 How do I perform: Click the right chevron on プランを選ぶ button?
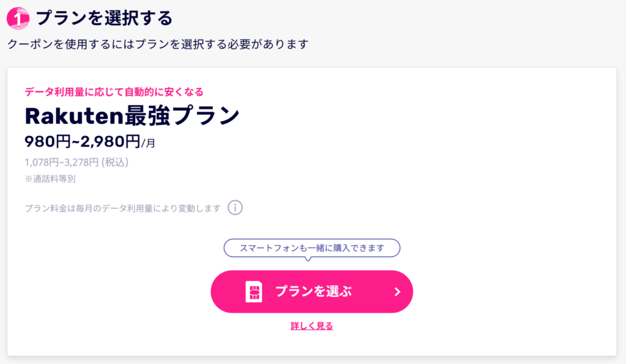click(397, 292)
